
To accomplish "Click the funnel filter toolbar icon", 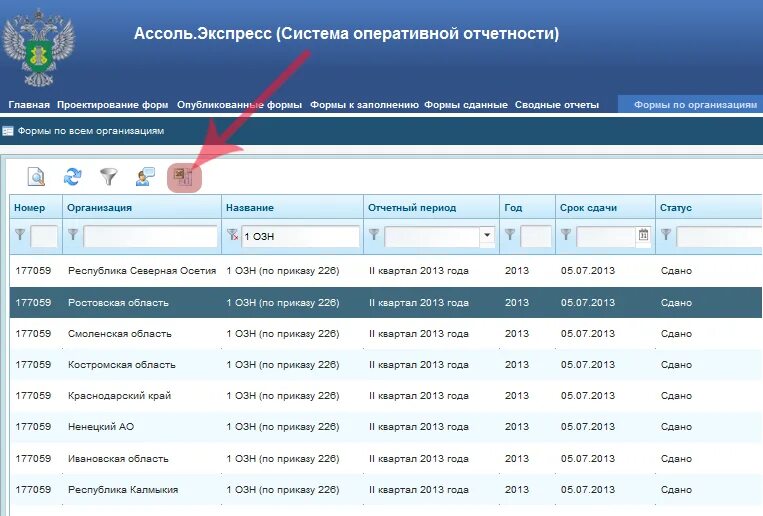I will pyautogui.click(x=109, y=176).
